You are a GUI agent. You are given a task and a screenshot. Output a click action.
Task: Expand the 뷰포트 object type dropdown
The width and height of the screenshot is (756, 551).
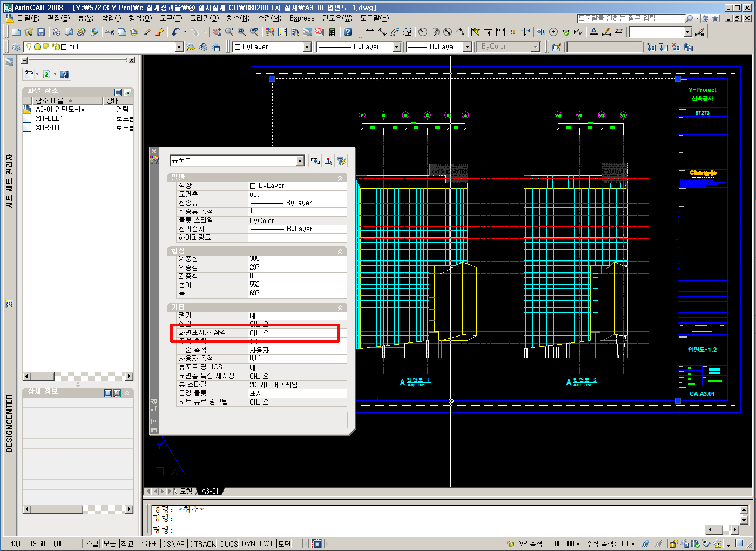pyautogui.click(x=300, y=161)
